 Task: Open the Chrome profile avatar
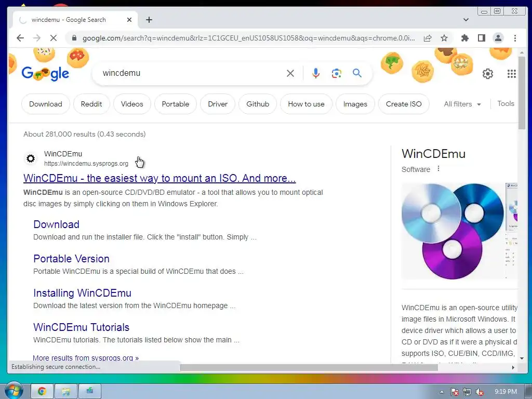coord(498,38)
